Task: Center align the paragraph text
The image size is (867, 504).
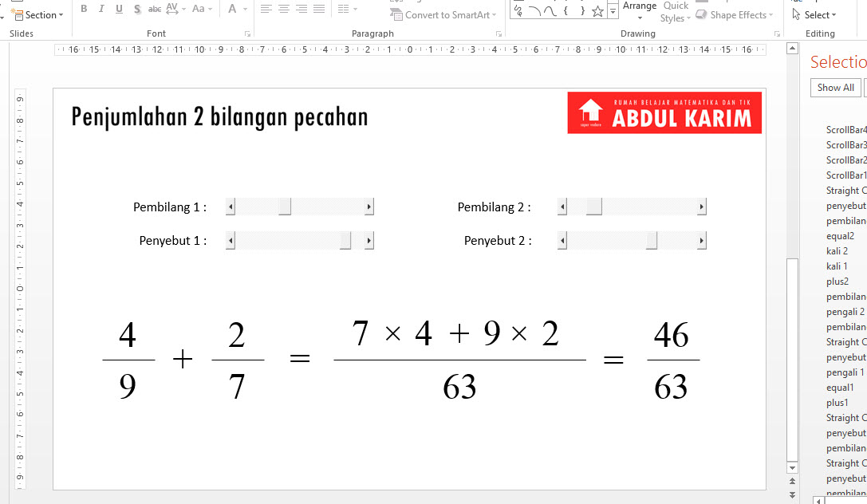Action: (284, 9)
